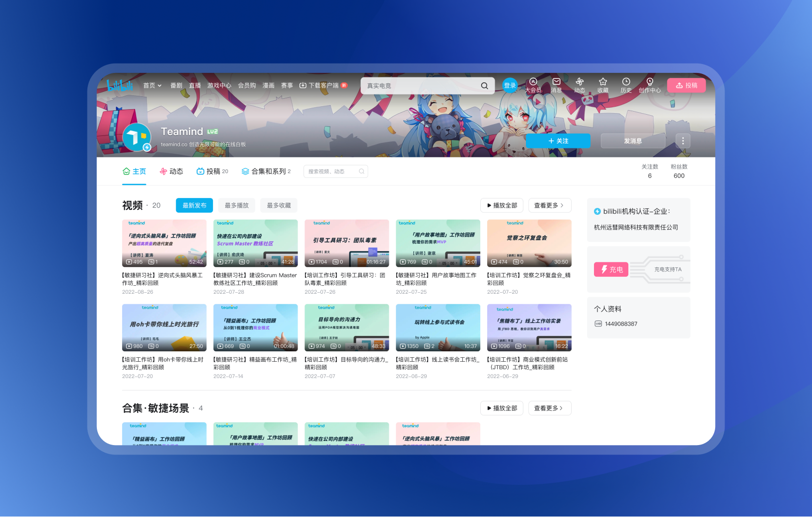Open 漫画 in the top navigation
This screenshot has height=517, width=812.
pyautogui.click(x=269, y=85)
